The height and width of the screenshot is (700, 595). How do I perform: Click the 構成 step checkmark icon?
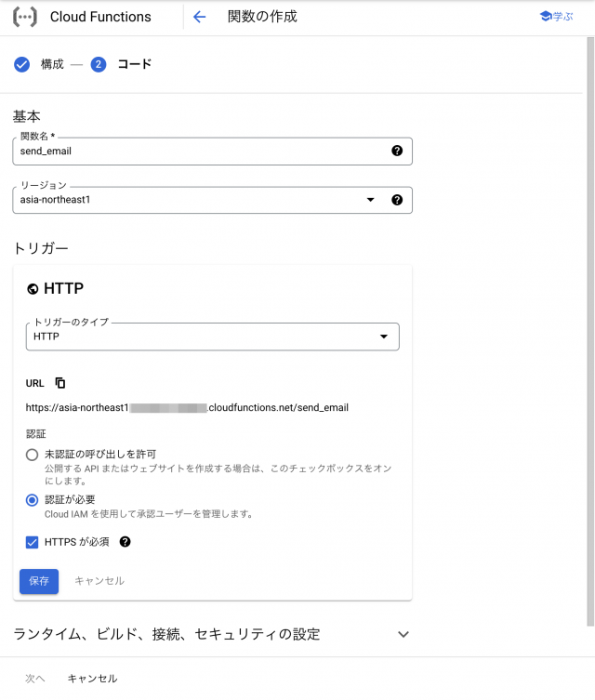[21, 64]
